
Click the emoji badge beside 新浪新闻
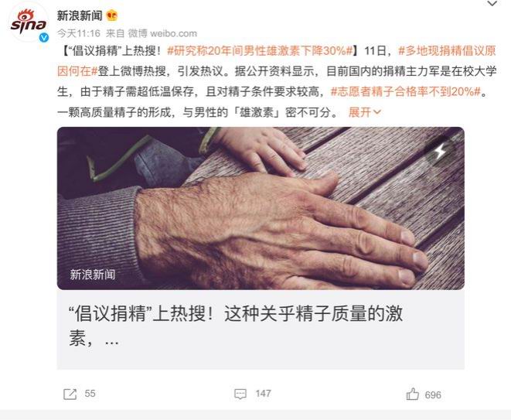pyautogui.click(x=112, y=15)
